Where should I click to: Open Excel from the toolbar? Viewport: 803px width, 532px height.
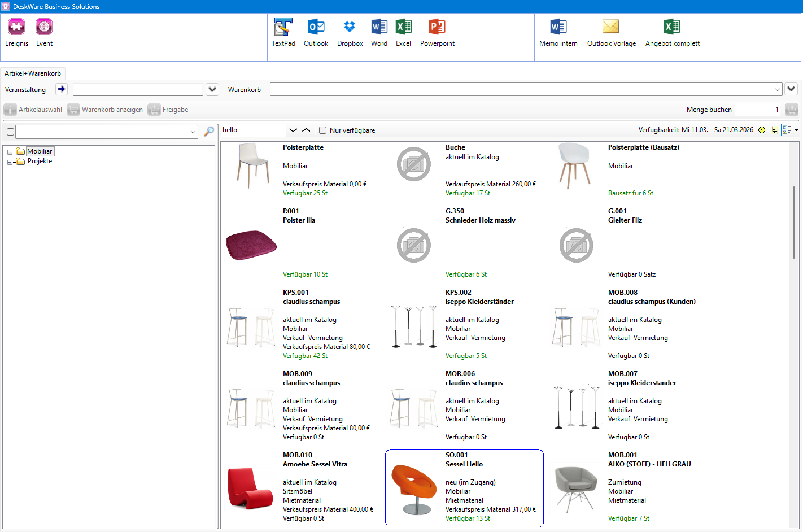coord(403,31)
